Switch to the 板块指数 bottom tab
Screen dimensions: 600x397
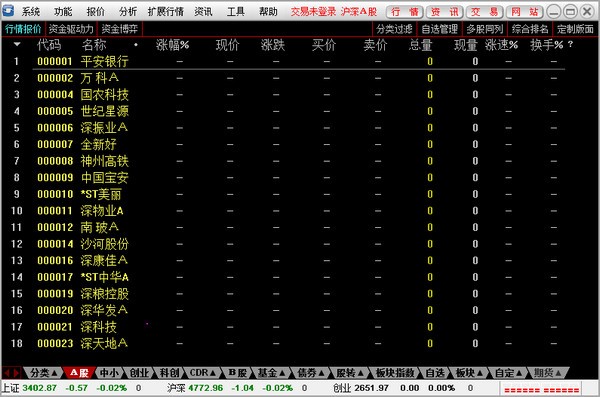395,372
